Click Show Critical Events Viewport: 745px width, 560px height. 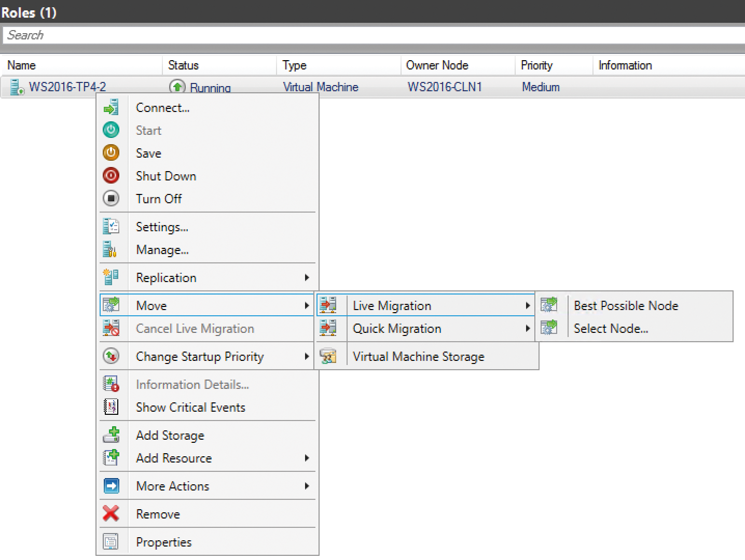click(190, 407)
